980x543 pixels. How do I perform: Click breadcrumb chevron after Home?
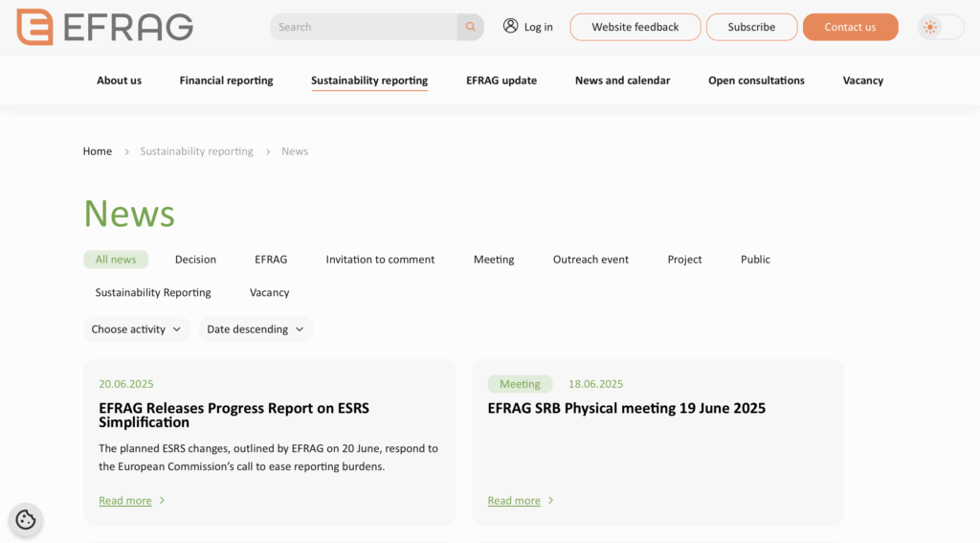pyautogui.click(x=127, y=152)
